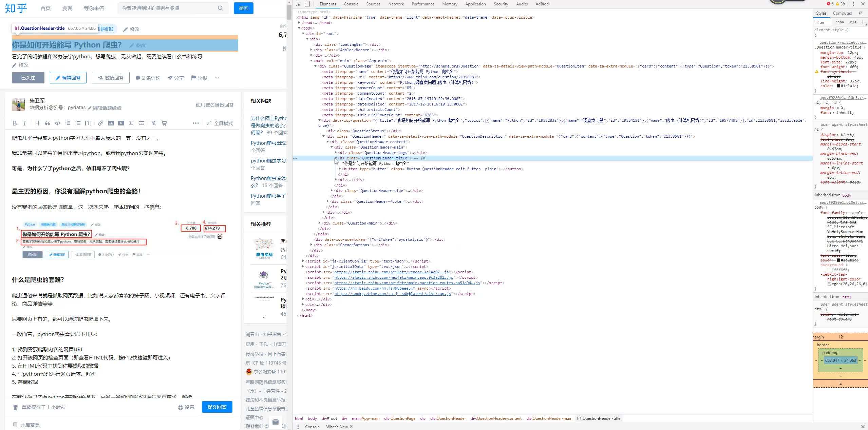Expand the QuestionHeader-footer div node
The height and width of the screenshot is (430, 868).
pyautogui.click(x=328, y=201)
